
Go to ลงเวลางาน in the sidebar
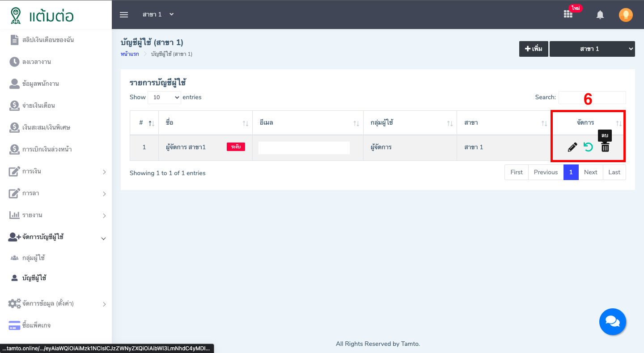[x=36, y=62]
